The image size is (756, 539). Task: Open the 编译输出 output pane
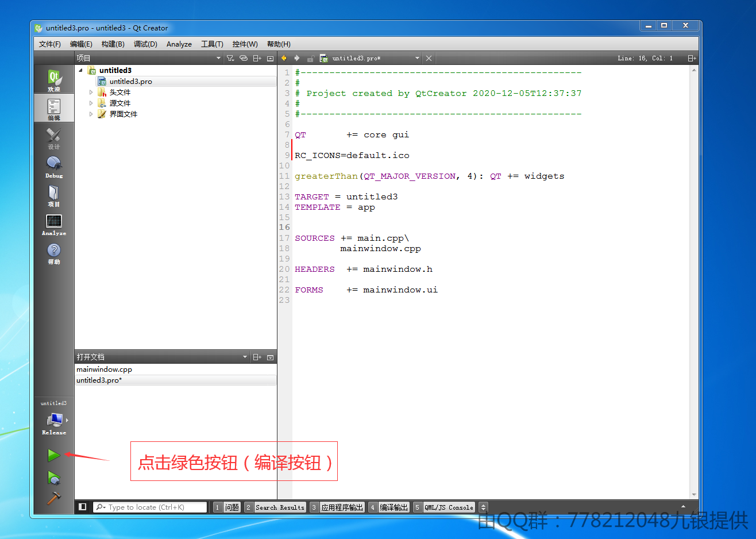388,507
